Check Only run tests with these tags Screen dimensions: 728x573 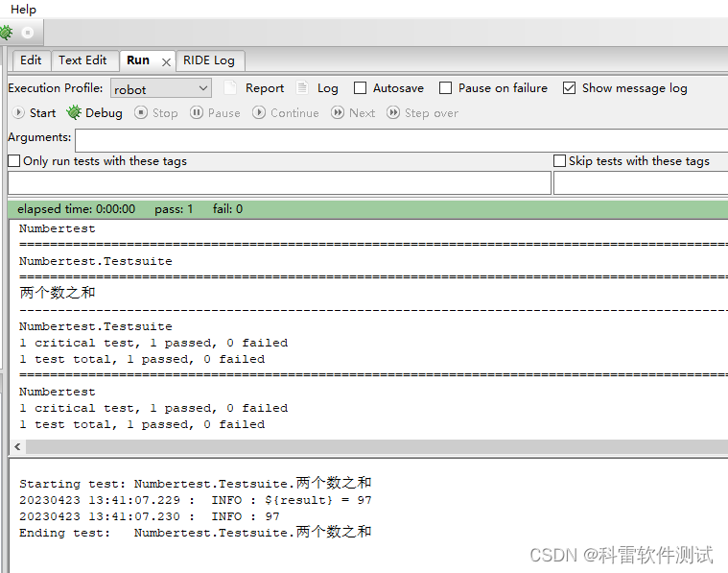point(14,161)
